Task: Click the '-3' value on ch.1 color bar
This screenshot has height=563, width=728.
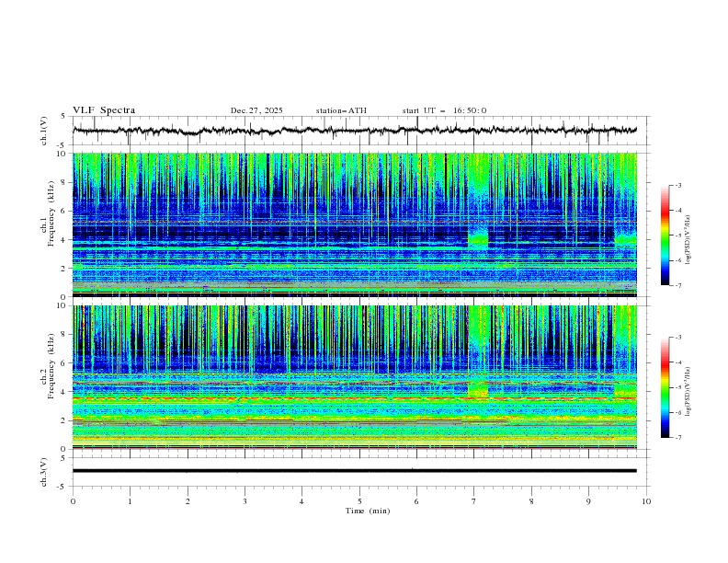Action: point(677,185)
